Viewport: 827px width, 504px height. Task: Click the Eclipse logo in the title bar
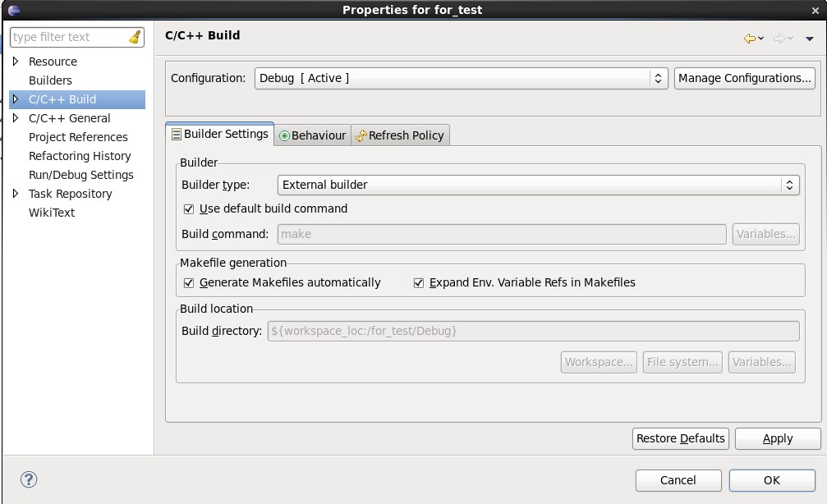click(x=13, y=10)
